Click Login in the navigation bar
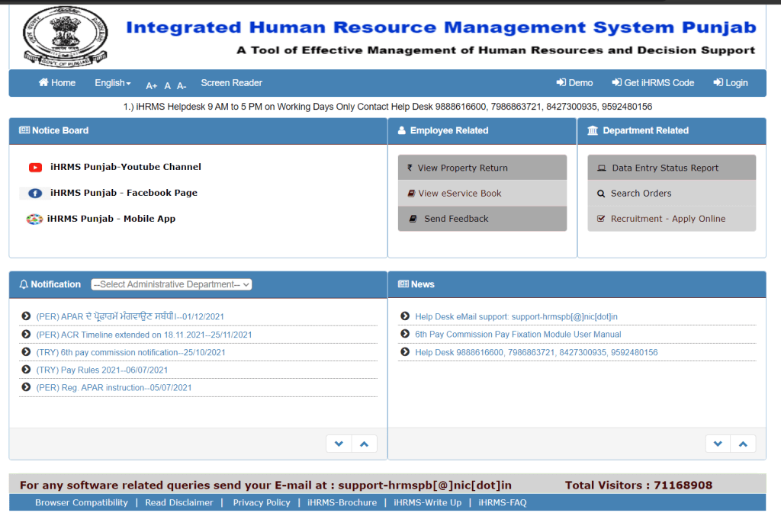Image resolution: width=781 pixels, height=532 pixels. point(731,83)
